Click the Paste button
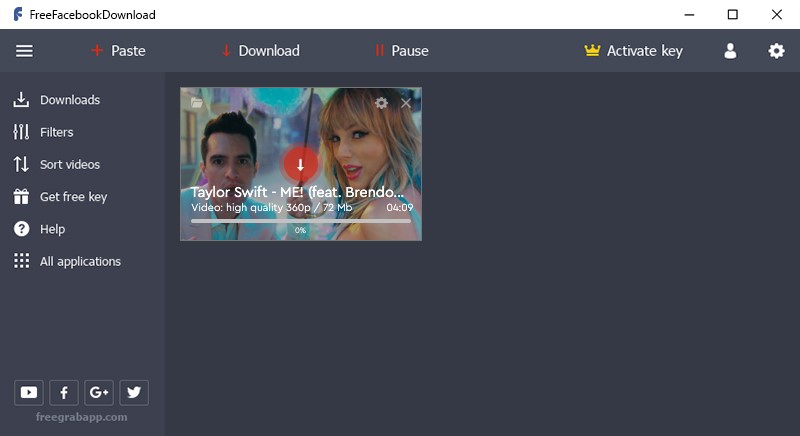 (118, 51)
